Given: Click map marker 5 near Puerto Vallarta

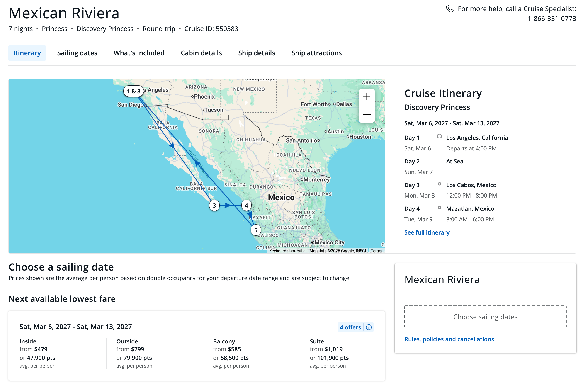Looking at the screenshot, I should 256,230.
